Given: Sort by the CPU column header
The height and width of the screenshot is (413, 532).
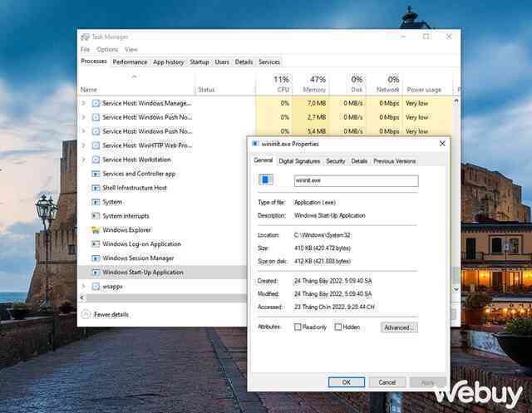Looking at the screenshot, I should coord(273,84).
